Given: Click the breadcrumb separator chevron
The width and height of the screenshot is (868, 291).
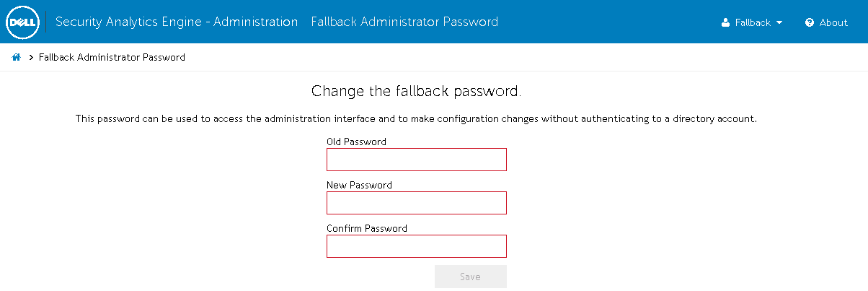Looking at the screenshot, I should tap(32, 57).
